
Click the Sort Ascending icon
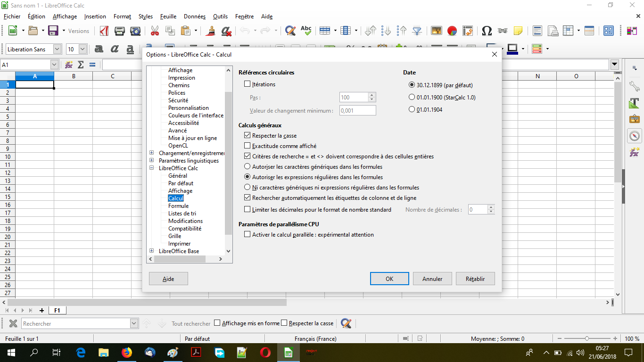coord(386,31)
